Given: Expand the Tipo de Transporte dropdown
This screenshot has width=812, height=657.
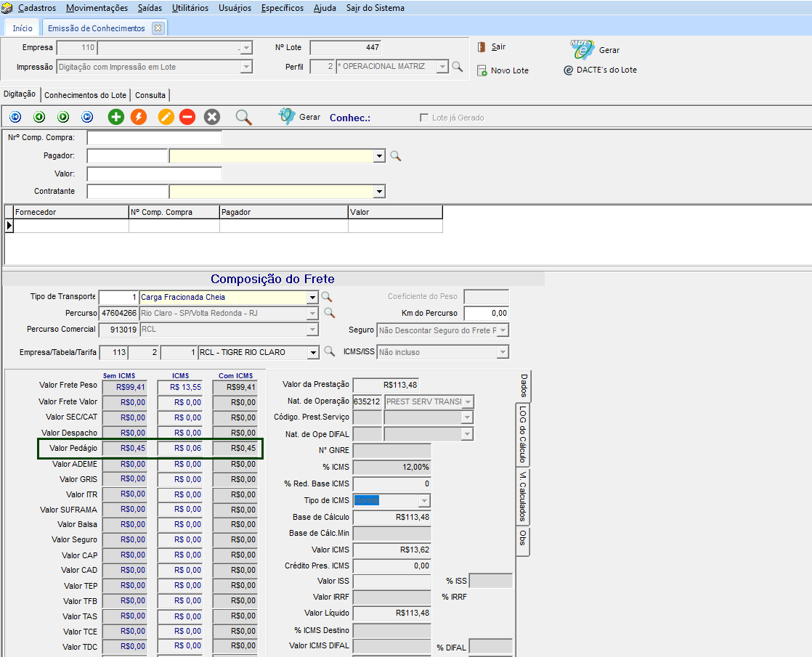Looking at the screenshot, I should tap(312, 297).
